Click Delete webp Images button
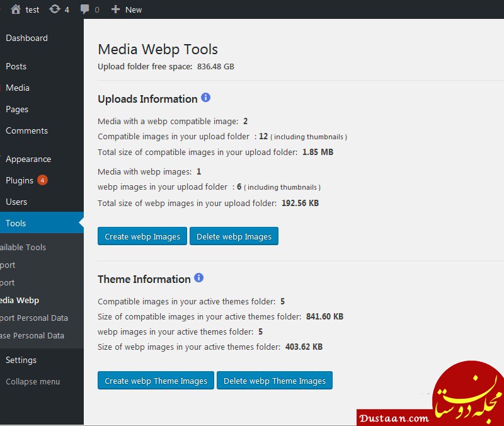 tap(234, 236)
